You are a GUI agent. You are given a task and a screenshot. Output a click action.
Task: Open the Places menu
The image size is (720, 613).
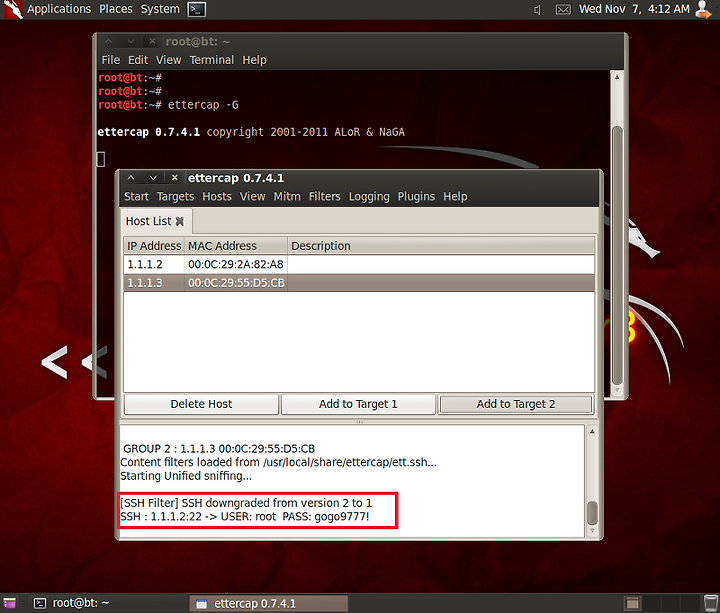tap(116, 9)
